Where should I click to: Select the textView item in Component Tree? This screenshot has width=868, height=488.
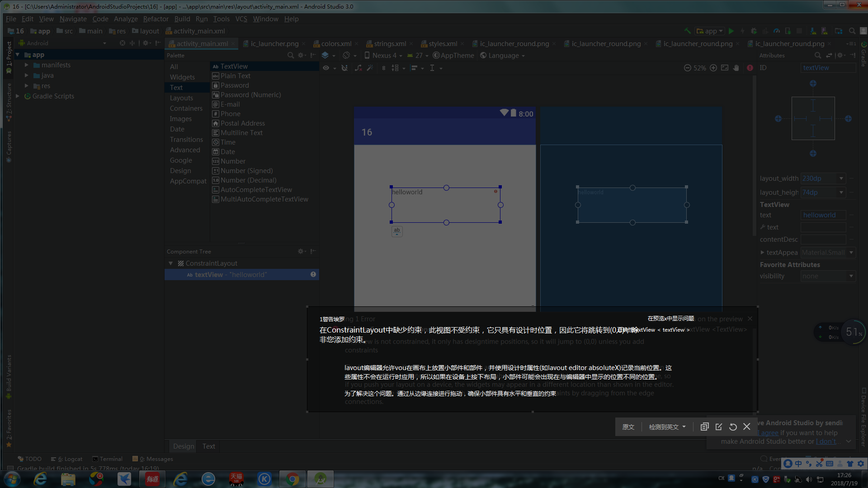(x=242, y=275)
